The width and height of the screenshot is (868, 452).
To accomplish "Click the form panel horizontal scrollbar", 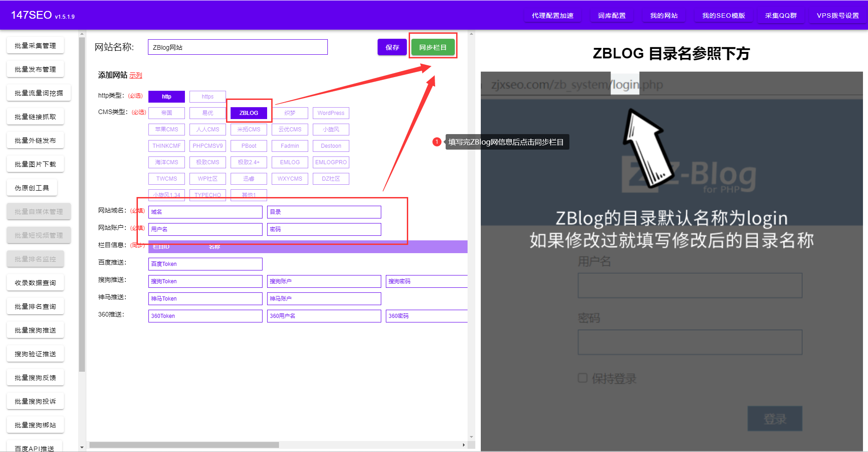I will coord(184,445).
